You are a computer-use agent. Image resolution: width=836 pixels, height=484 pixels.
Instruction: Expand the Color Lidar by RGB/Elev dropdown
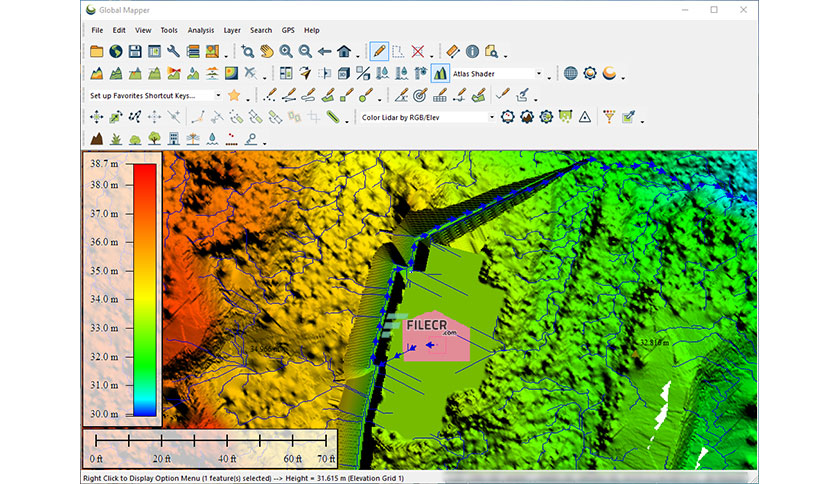tap(491, 117)
